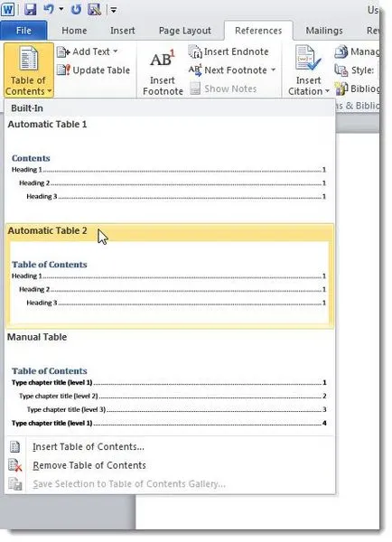Choose the Manual Table preview
This screenshot has height=542, width=392.
[x=170, y=382]
